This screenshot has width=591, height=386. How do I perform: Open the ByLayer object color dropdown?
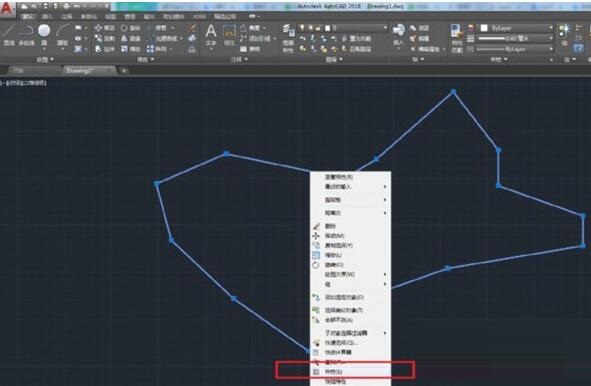550,28
